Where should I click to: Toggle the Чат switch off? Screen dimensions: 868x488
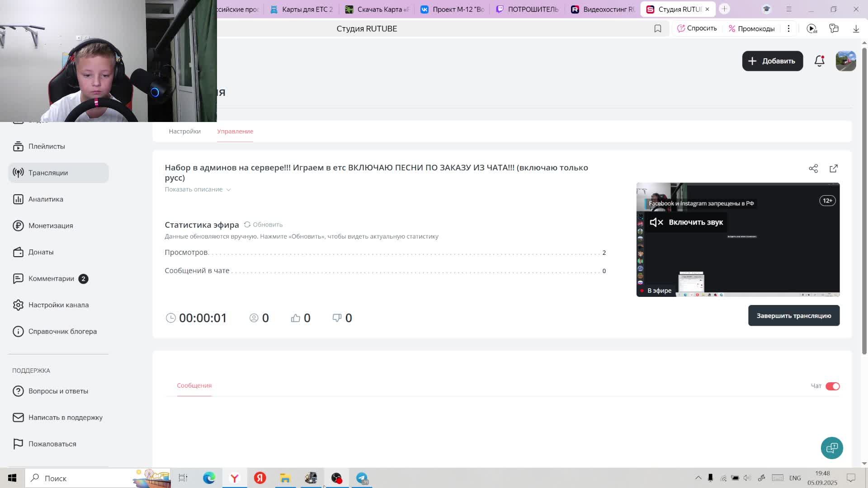[x=832, y=386]
